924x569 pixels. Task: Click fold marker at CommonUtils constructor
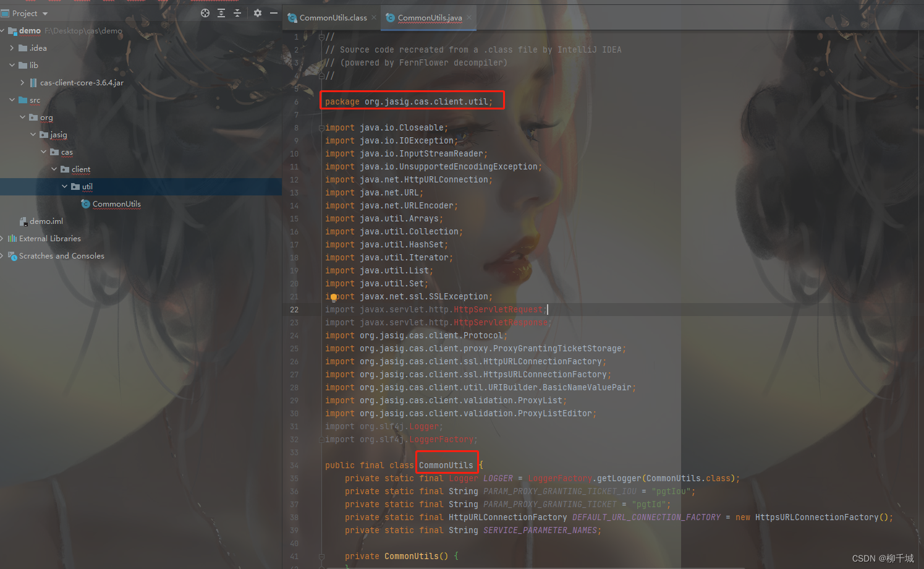click(321, 557)
